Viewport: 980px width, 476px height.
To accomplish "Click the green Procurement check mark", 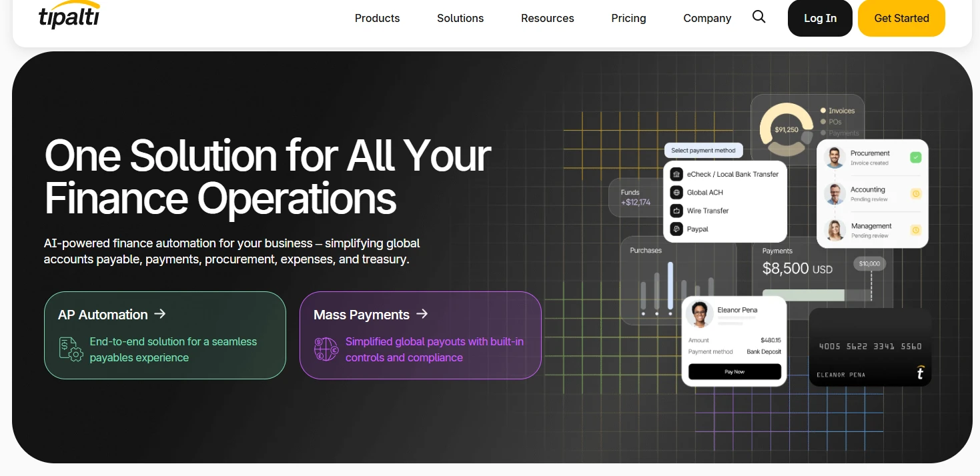I will (916, 158).
